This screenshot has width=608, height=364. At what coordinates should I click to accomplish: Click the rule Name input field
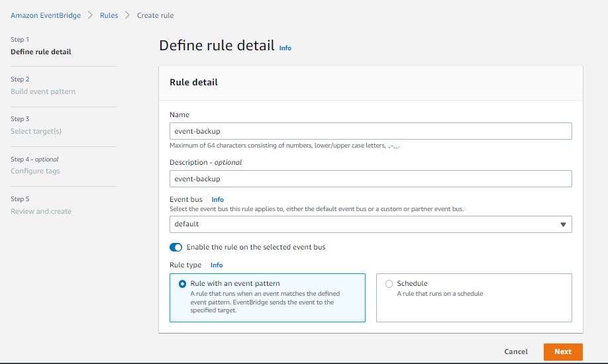[x=370, y=131]
